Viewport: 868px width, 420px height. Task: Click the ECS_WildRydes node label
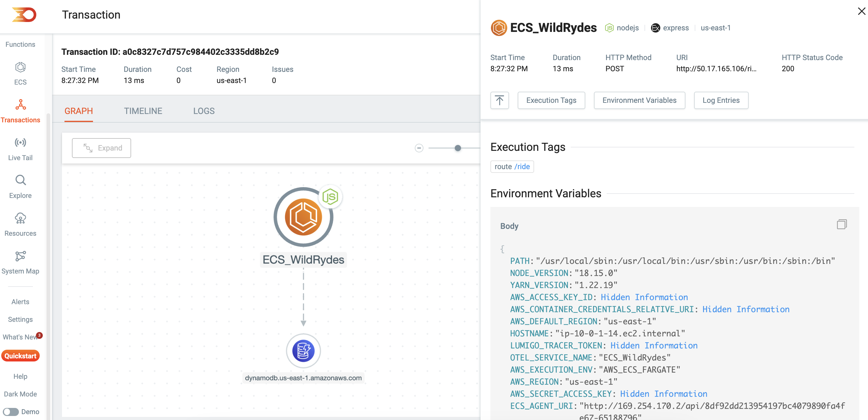point(303,260)
